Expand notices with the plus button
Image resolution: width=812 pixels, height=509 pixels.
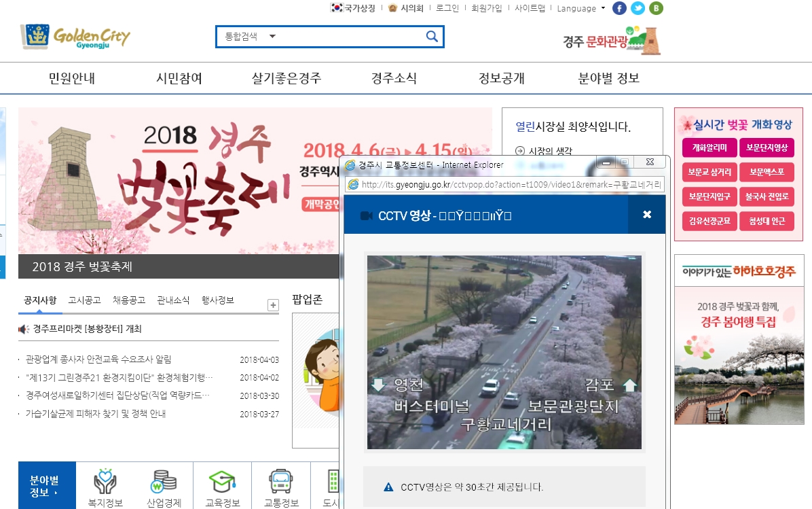tap(273, 305)
